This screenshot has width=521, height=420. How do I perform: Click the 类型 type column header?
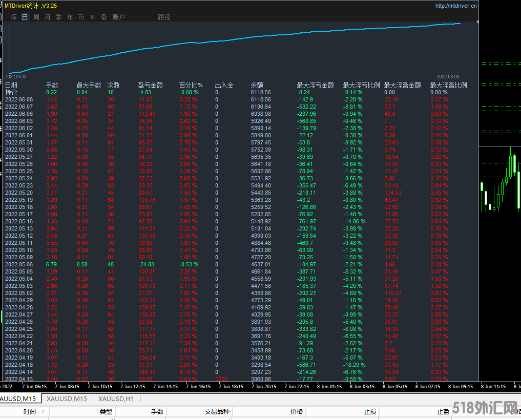coord(106,411)
